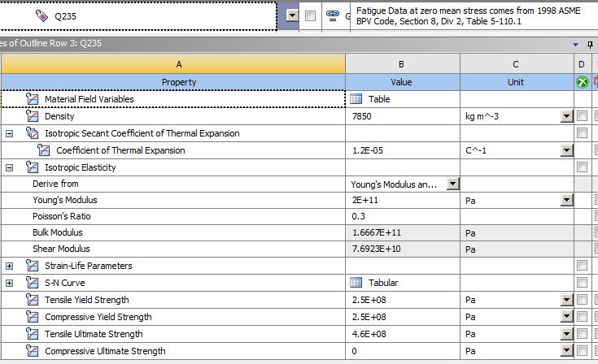The width and height of the screenshot is (598, 364).
Task: Click the green suppression icon in column D
Action: pyautogui.click(x=582, y=82)
